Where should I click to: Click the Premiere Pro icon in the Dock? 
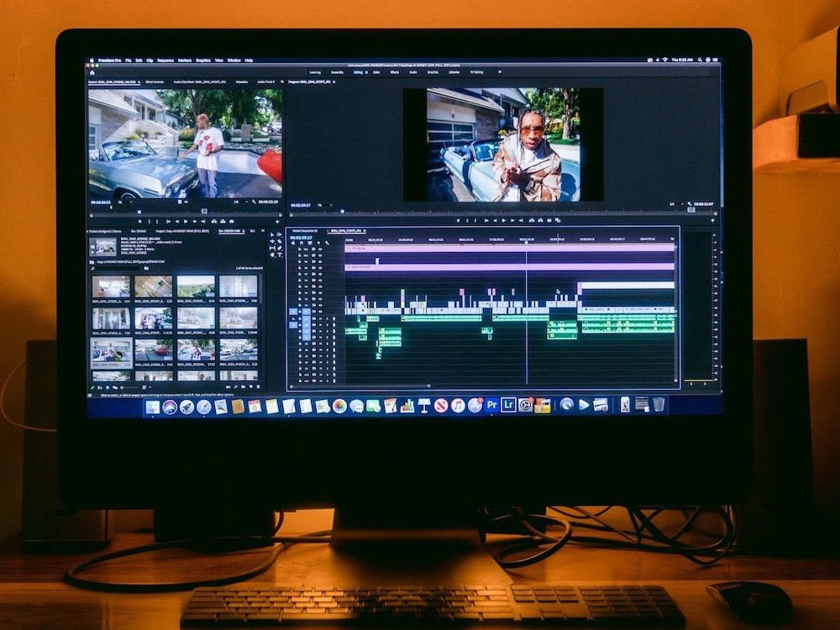(x=491, y=406)
